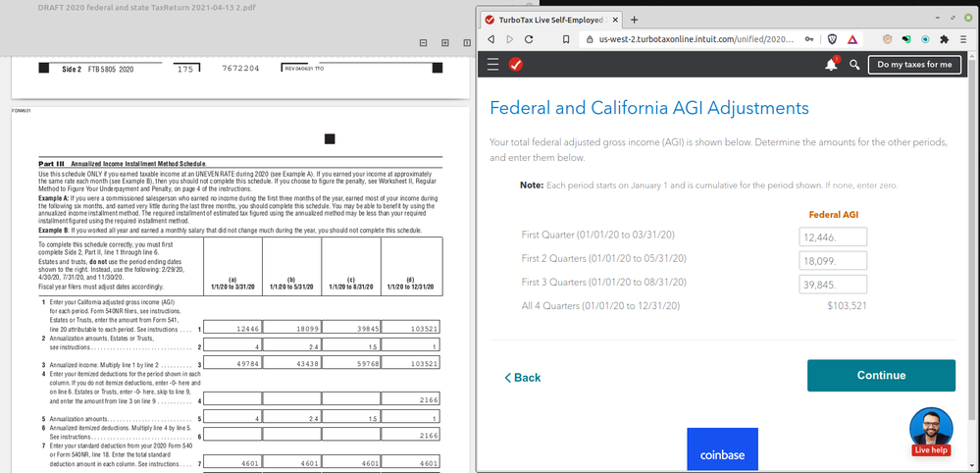Screen dimensions: 980x473
Task: Click the $103,521 All 4 Quarters amount
Action: [x=847, y=306]
